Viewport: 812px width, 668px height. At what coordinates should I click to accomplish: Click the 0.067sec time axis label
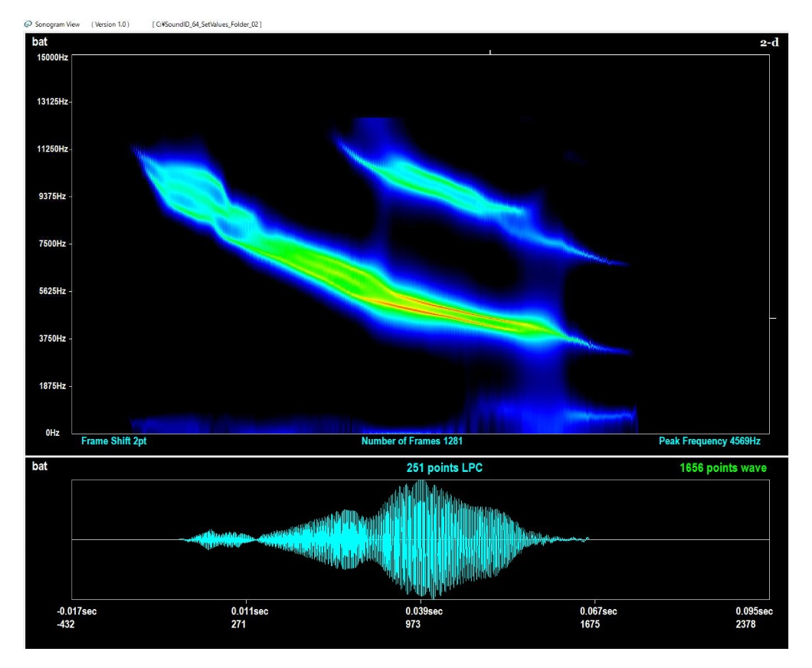598,611
